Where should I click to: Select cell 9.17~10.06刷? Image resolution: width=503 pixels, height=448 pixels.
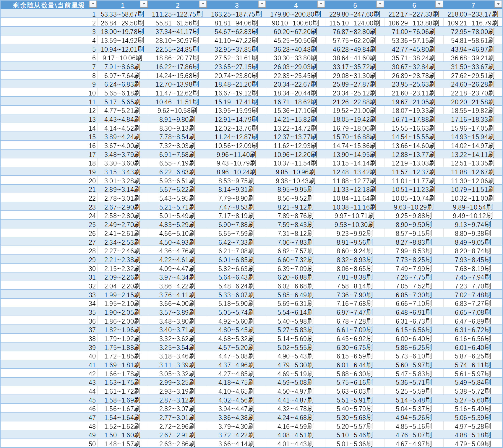click(122, 58)
